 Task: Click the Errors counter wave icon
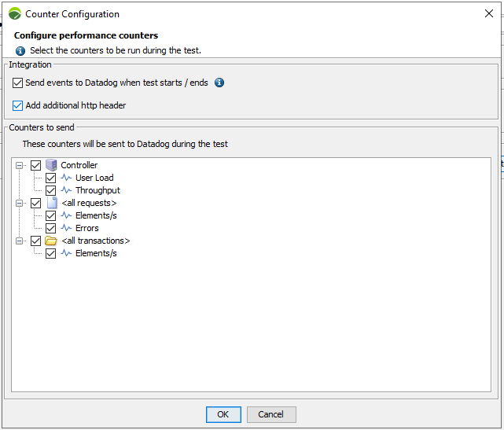tap(66, 228)
